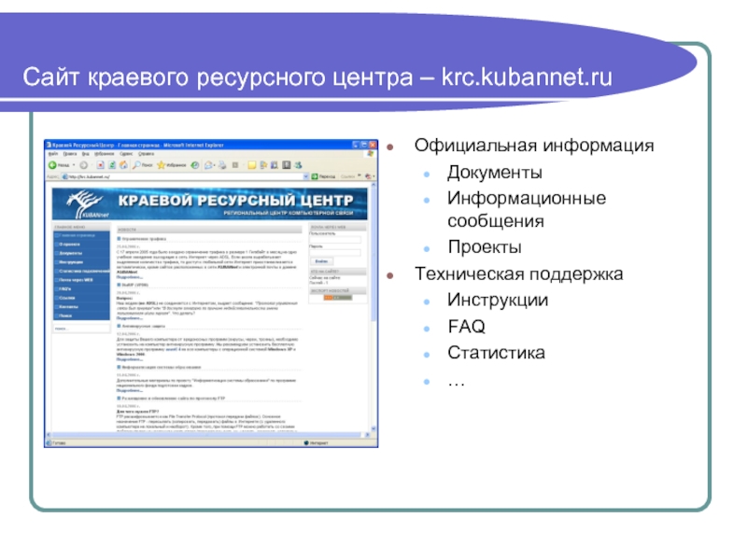Open Favorites (Избранное) star button
The image size is (747, 560).
pos(171,165)
